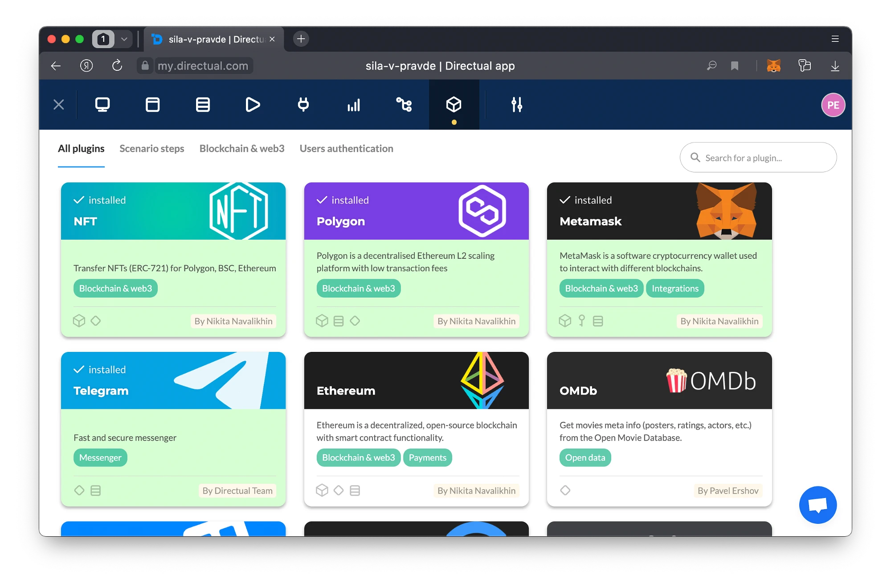This screenshot has height=588, width=891.
Task: Click Payments tag on Ethereum card
Action: [x=428, y=457]
